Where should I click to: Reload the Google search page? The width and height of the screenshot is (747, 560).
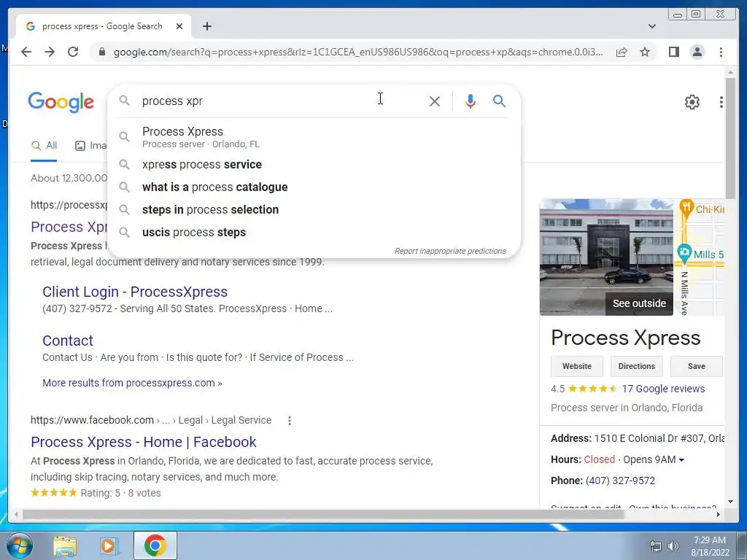[x=73, y=52]
